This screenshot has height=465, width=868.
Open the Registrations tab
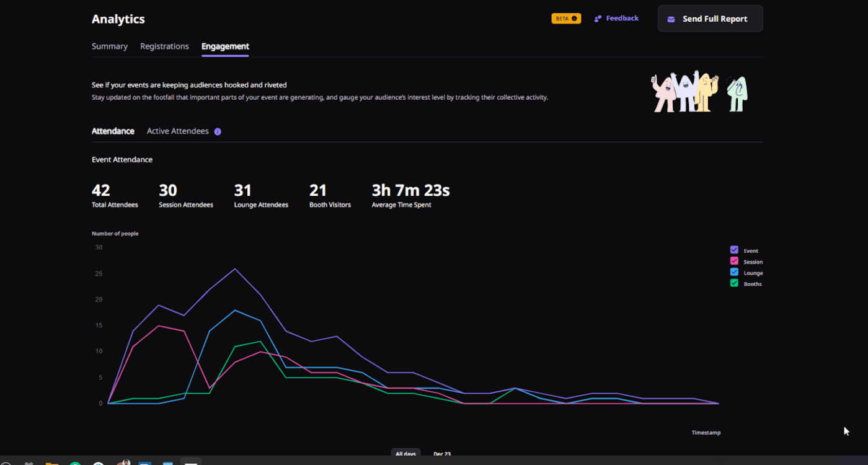click(164, 46)
